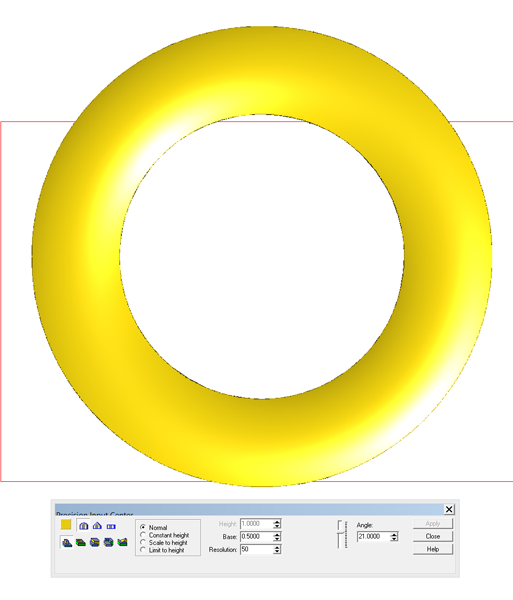Choose the fourth relief merge mode icon
Screen dimensions: 513x600
tap(108, 542)
